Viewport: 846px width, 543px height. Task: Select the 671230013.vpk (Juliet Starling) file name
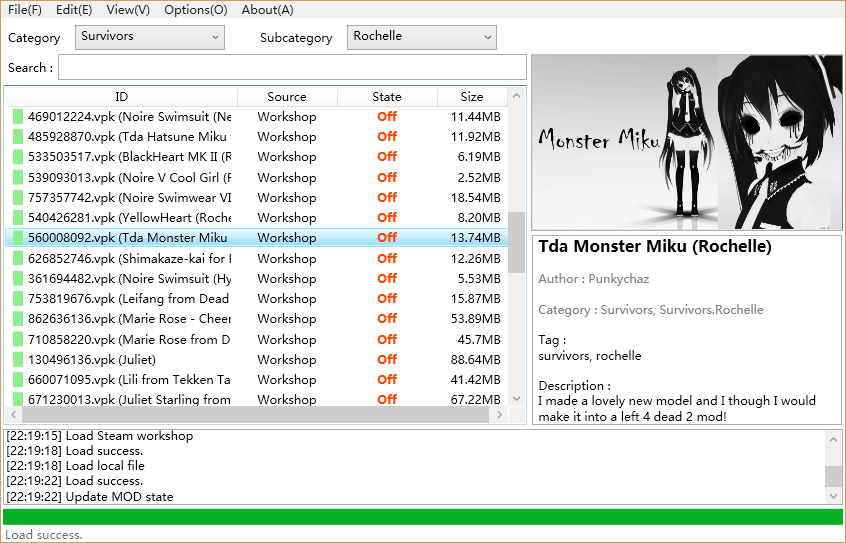(x=129, y=399)
